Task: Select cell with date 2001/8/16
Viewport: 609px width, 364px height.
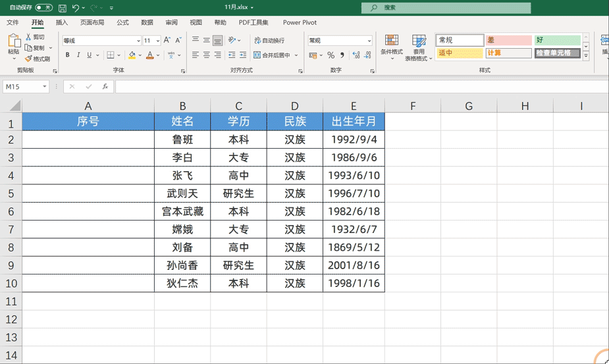Action: click(x=354, y=265)
